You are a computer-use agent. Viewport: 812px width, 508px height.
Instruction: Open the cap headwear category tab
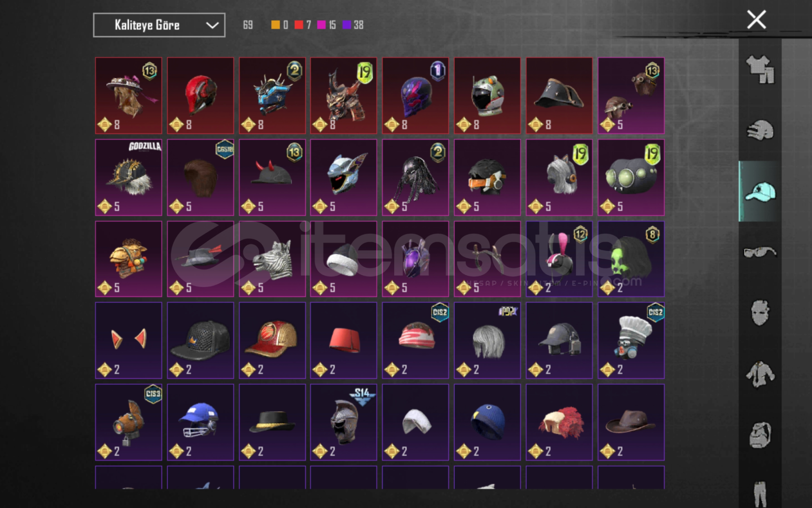[760, 192]
